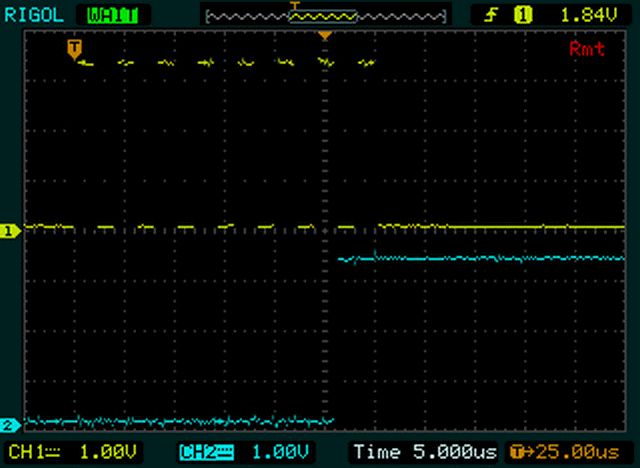640x468 pixels.
Task: Click the RIGOL brand logo
Action: pos(34,16)
